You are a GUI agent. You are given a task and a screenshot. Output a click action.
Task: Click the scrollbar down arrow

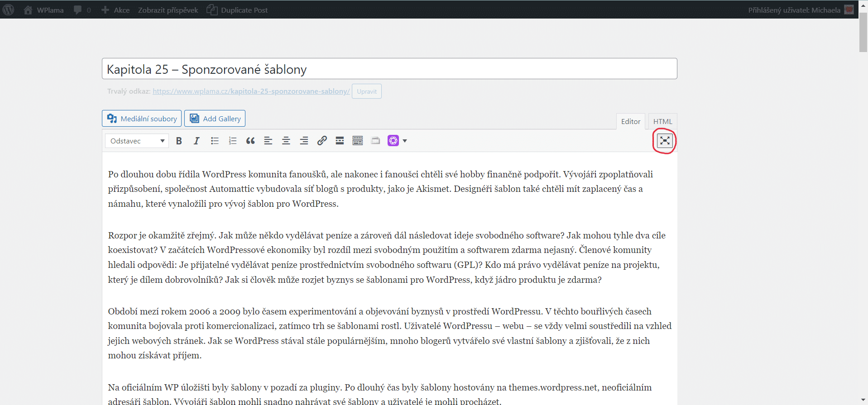coord(863,400)
